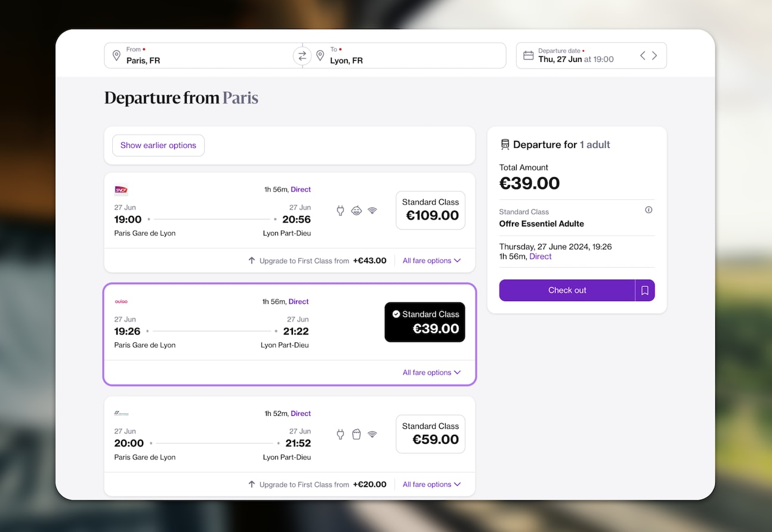Click the calendar icon for departure date
Screen dimensions: 772x532
528,55
